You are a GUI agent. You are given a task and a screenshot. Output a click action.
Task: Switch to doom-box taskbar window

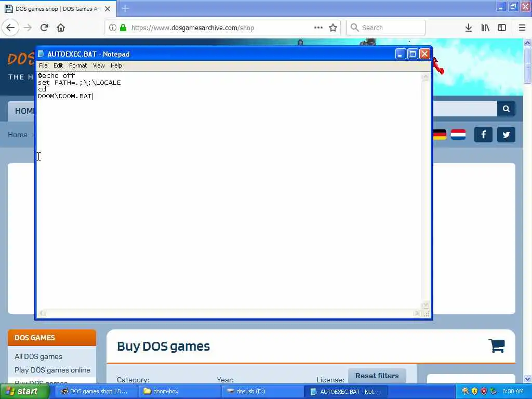[179, 392]
